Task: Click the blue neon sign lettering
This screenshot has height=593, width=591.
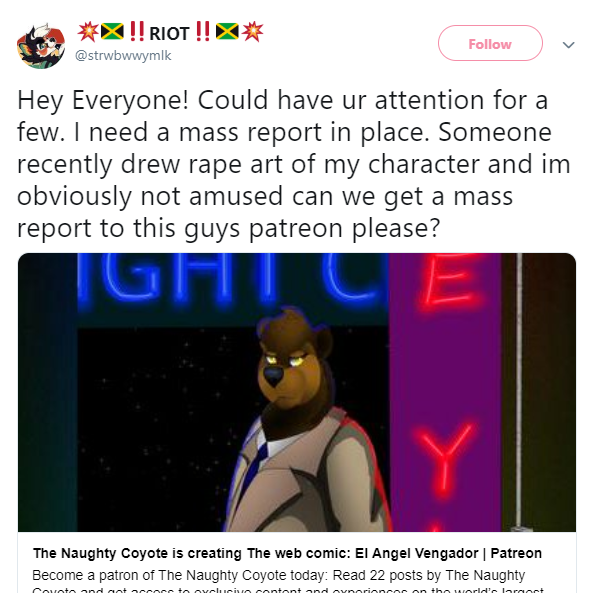Action: coord(233,276)
